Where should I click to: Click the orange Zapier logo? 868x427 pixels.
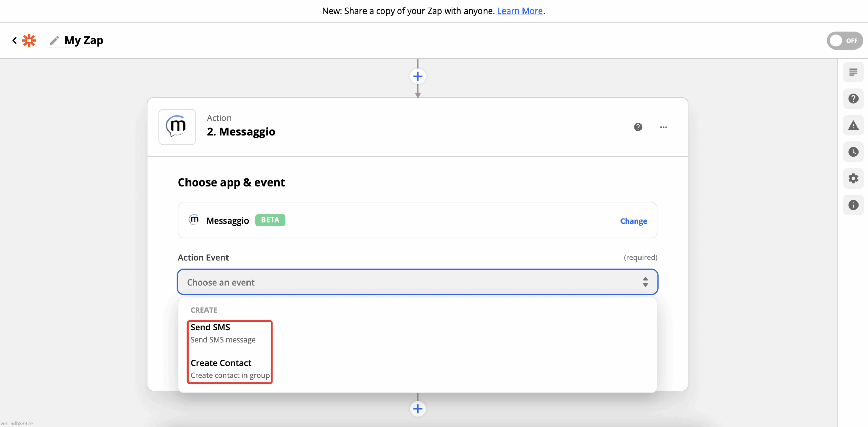point(29,41)
